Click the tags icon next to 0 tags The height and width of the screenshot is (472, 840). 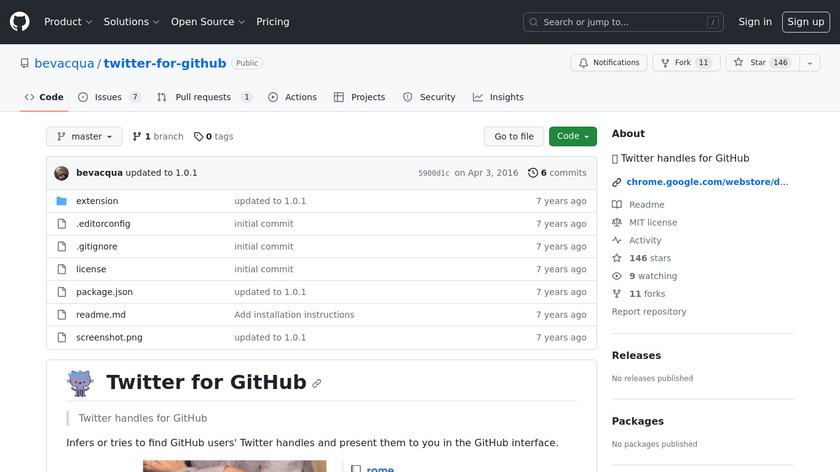[198, 137]
